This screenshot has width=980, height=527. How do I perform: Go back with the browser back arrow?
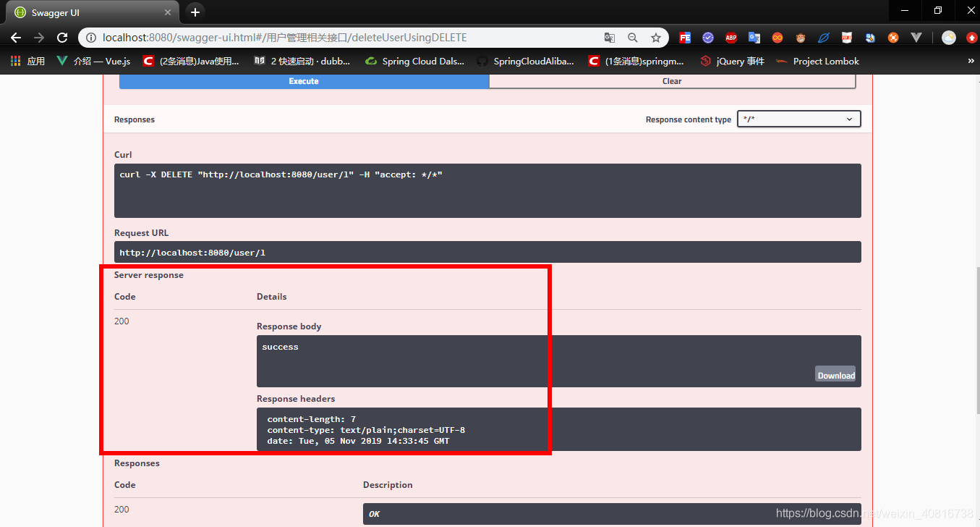[16, 38]
